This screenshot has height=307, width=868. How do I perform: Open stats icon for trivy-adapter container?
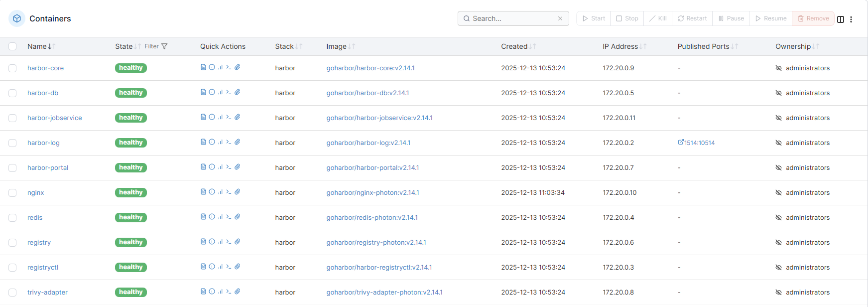(x=220, y=292)
